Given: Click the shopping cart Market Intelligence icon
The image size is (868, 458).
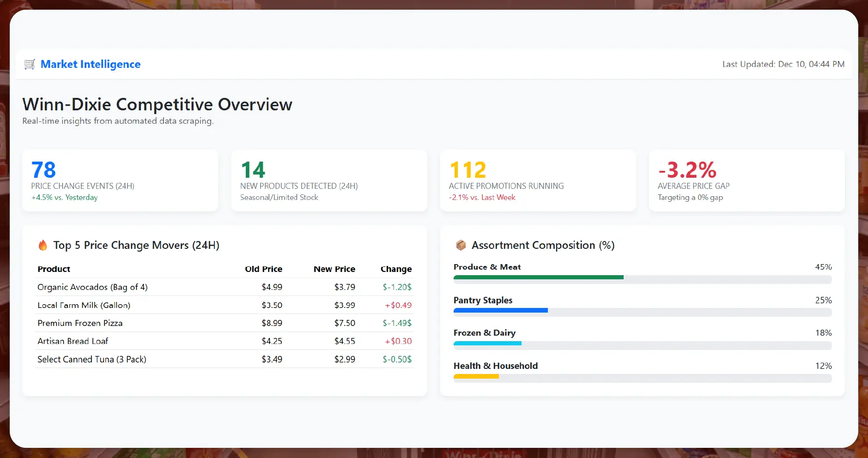Looking at the screenshot, I should pos(29,64).
